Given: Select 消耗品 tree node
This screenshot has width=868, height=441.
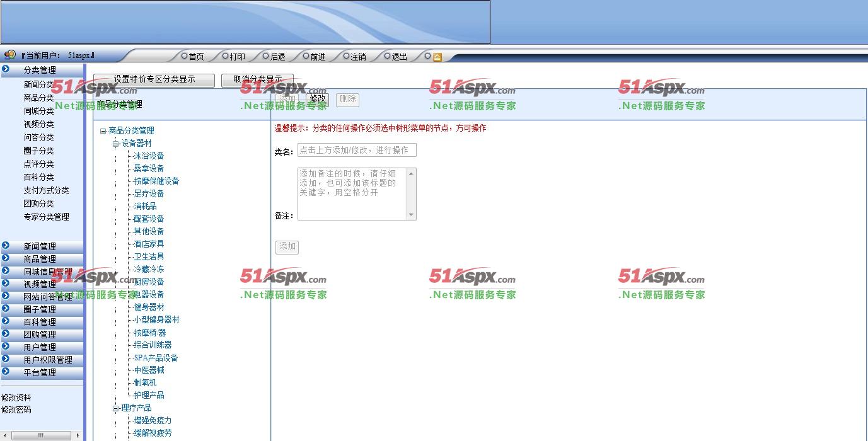Looking at the screenshot, I should [145, 206].
